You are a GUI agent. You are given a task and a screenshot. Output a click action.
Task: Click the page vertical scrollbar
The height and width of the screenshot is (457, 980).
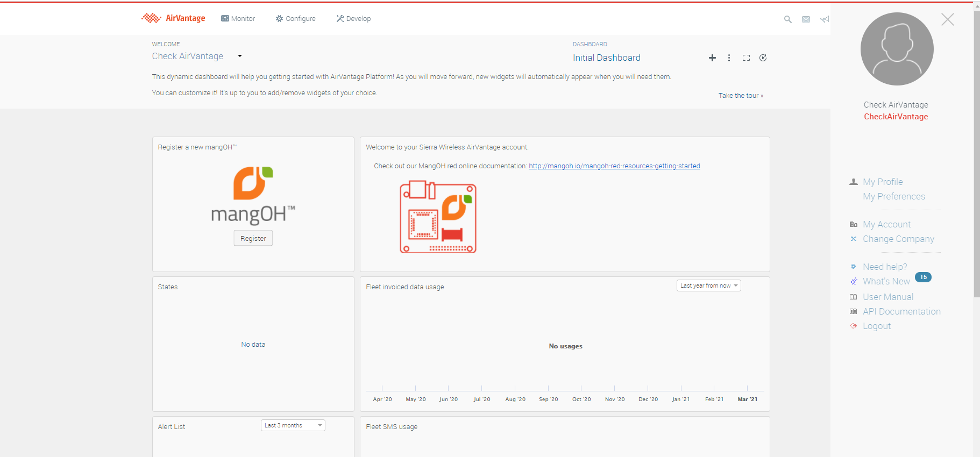[977, 154]
